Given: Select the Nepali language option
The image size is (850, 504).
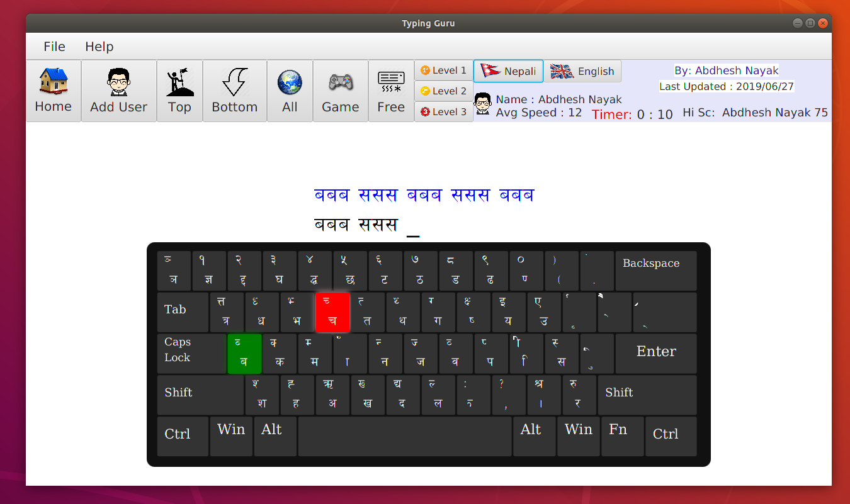Looking at the screenshot, I should coord(508,70).
